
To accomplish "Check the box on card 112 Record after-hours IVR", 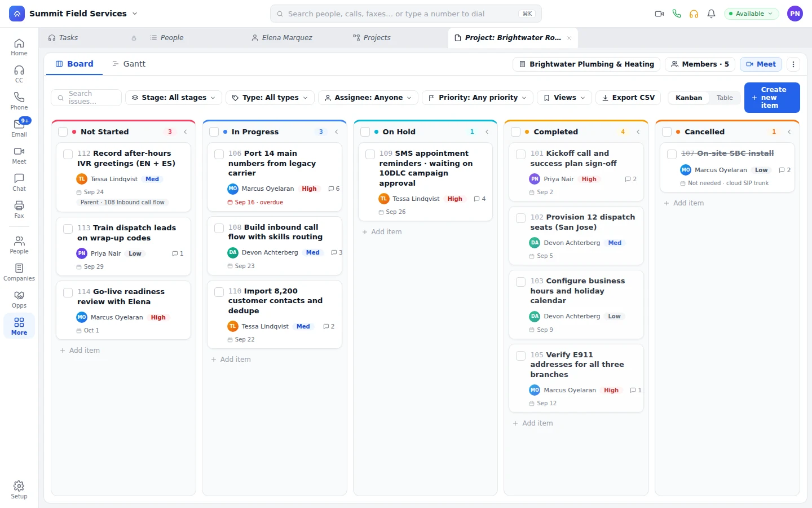I will [x=68, y=154].
